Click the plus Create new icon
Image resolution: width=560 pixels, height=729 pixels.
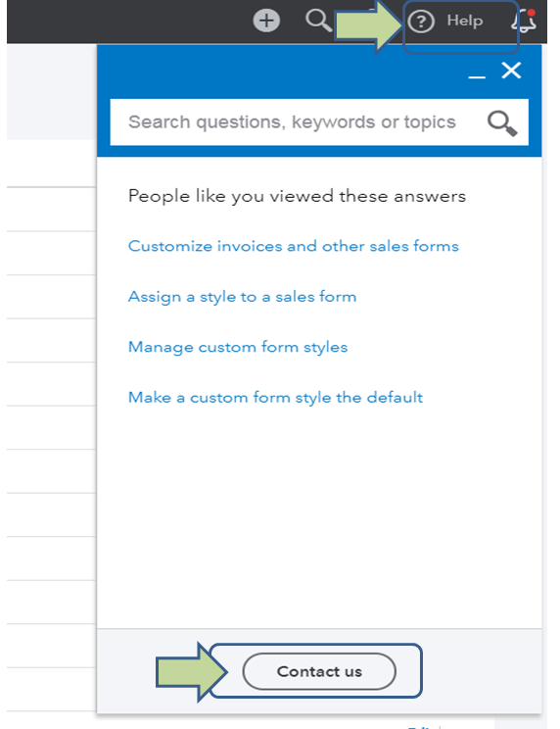[x=266, y=21]
